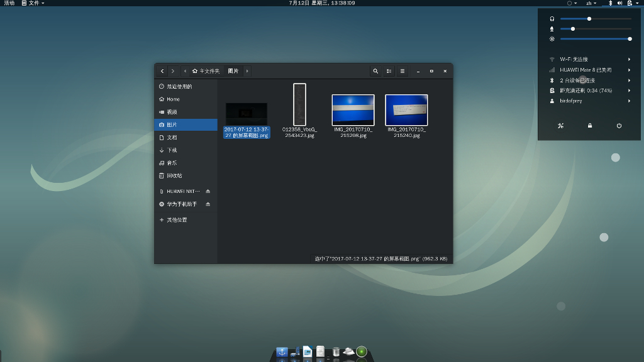Open the cloud app in dock
The width and height of the screenshot is (644, 362).
click(348, 351)
